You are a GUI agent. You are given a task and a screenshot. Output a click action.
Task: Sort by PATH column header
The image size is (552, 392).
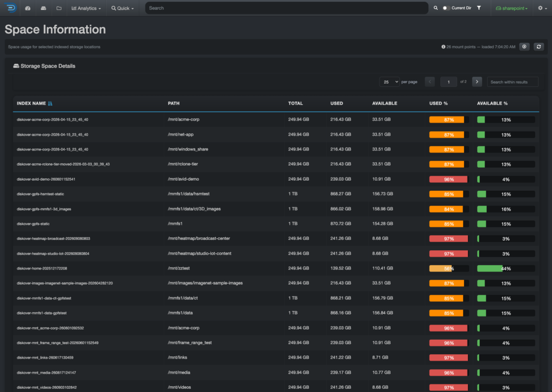[x=174, y=103]
